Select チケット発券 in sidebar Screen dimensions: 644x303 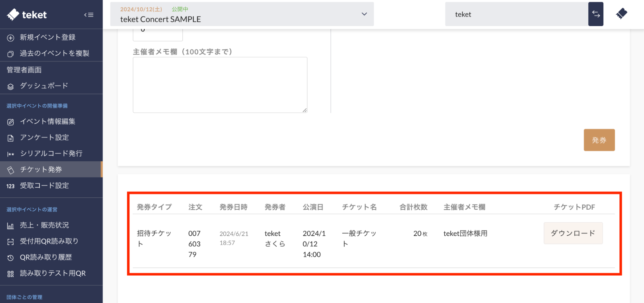51,169
